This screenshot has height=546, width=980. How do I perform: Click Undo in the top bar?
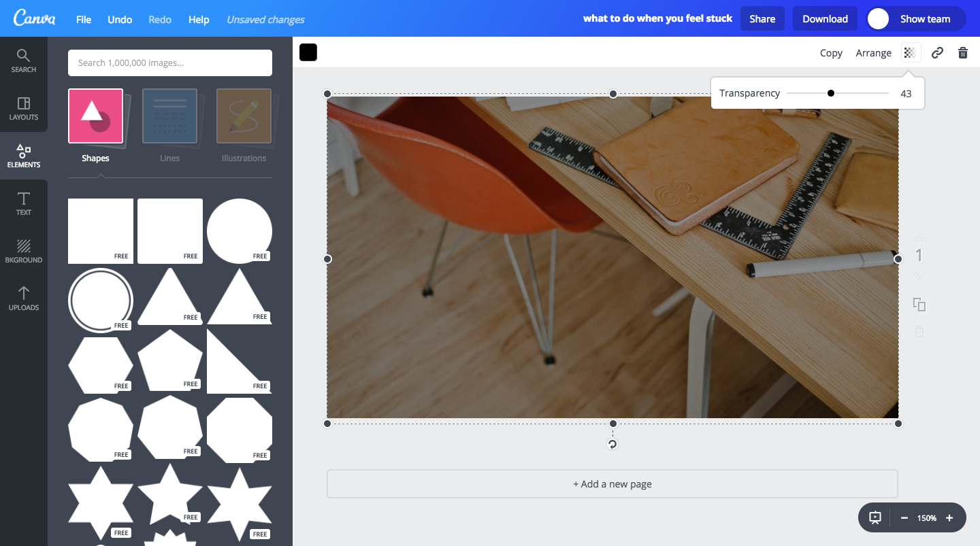(x=120, y=19)
